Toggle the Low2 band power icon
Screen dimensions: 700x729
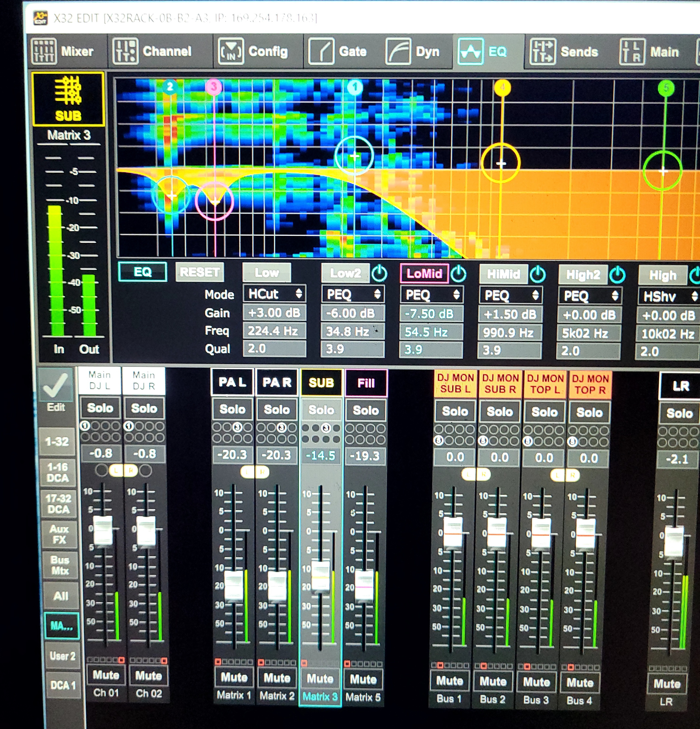pyautogui.click(x=379, y=274)
